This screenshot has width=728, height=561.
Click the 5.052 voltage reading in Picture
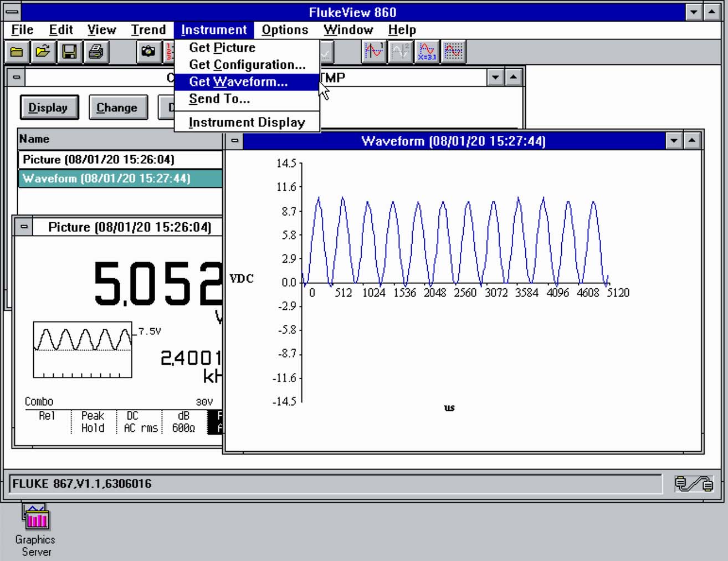(x=158, y=284)
